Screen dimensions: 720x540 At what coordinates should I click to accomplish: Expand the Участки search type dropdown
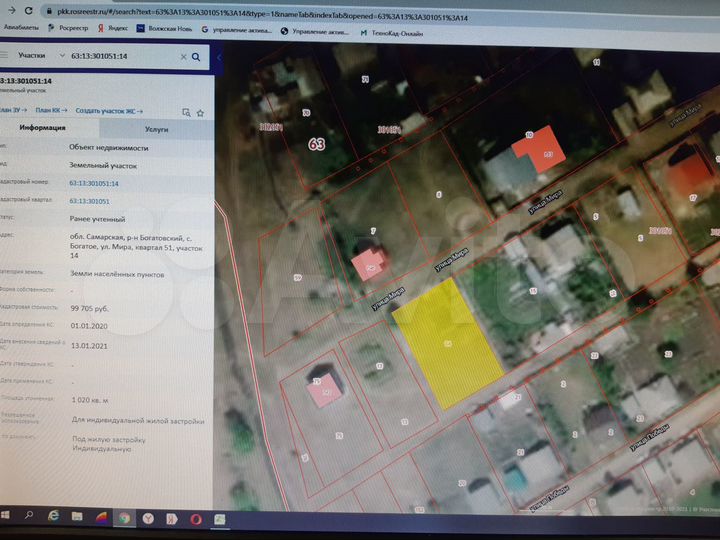[x=62, y=56]
